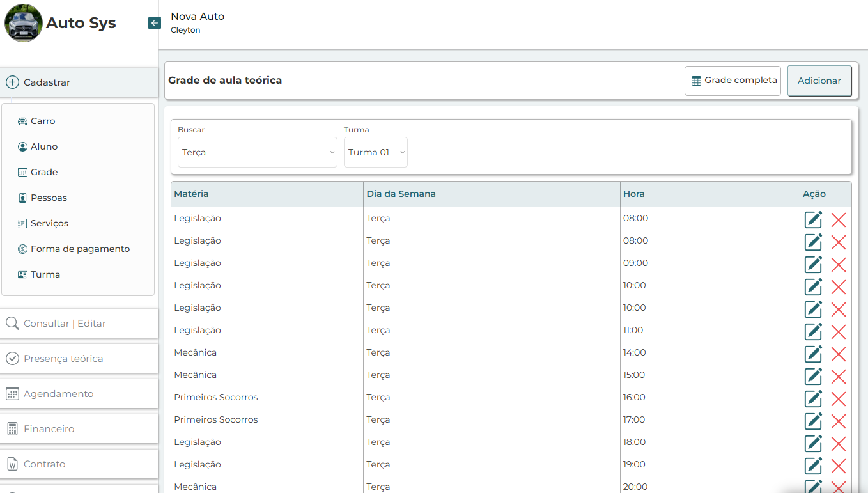This screenshot has width=868, height=493.
Task: Select Aluno in the sidebar menu
Action: click(x=44, y=146)
